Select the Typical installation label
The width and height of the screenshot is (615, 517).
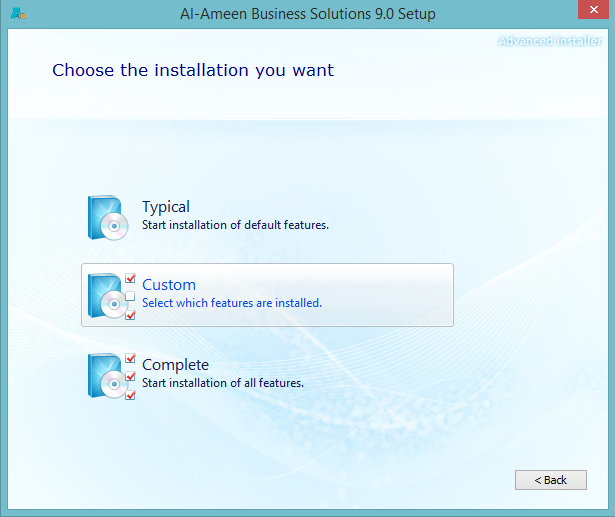click(x=165, y=207)
